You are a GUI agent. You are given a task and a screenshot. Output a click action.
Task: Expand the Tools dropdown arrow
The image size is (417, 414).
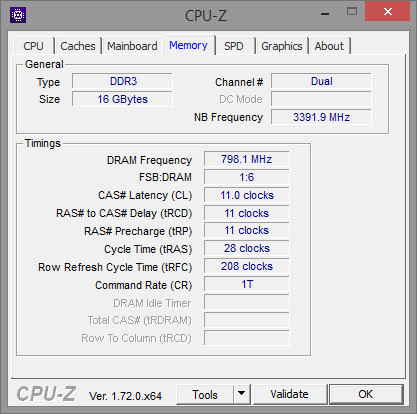pyautogui.click(x=242, y=395)
